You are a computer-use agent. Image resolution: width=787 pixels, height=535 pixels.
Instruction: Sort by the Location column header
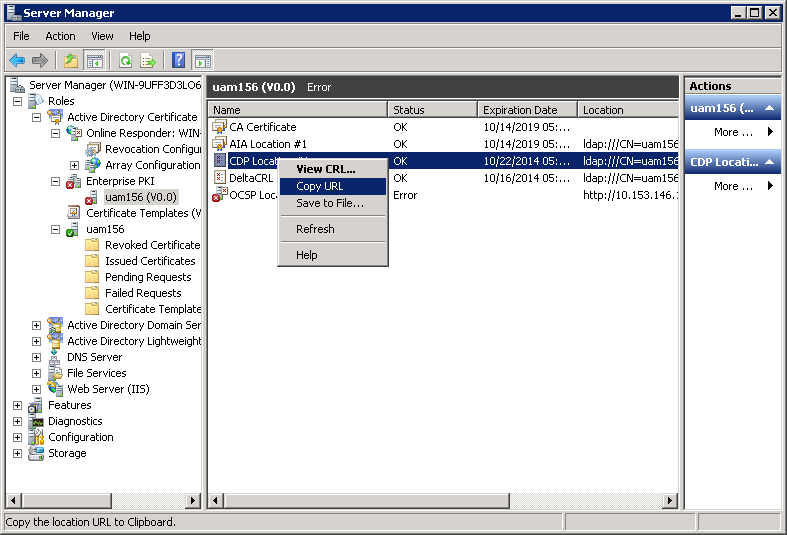click(x=628, y=110)
